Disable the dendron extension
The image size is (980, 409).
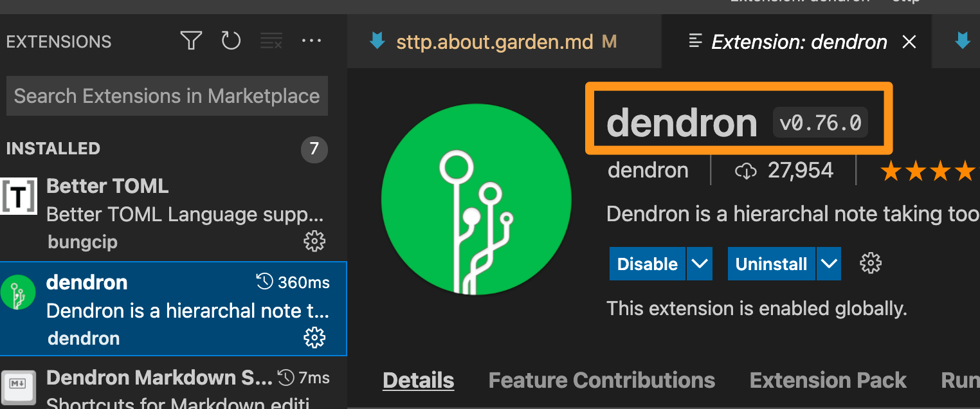[648, 264]
